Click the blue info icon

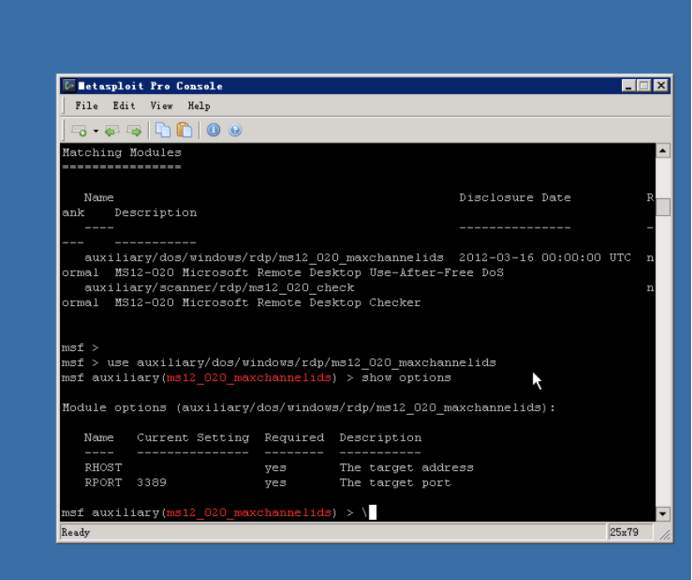pos(214,130)
